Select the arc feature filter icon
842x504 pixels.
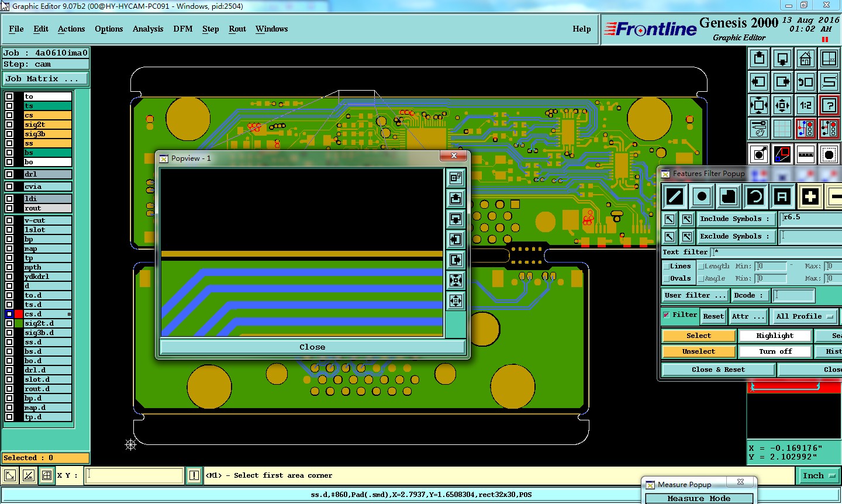(755, 196)
